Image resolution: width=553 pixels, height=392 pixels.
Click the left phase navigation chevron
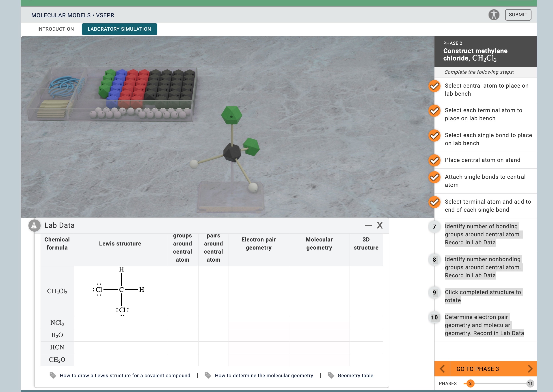[443, 369]
